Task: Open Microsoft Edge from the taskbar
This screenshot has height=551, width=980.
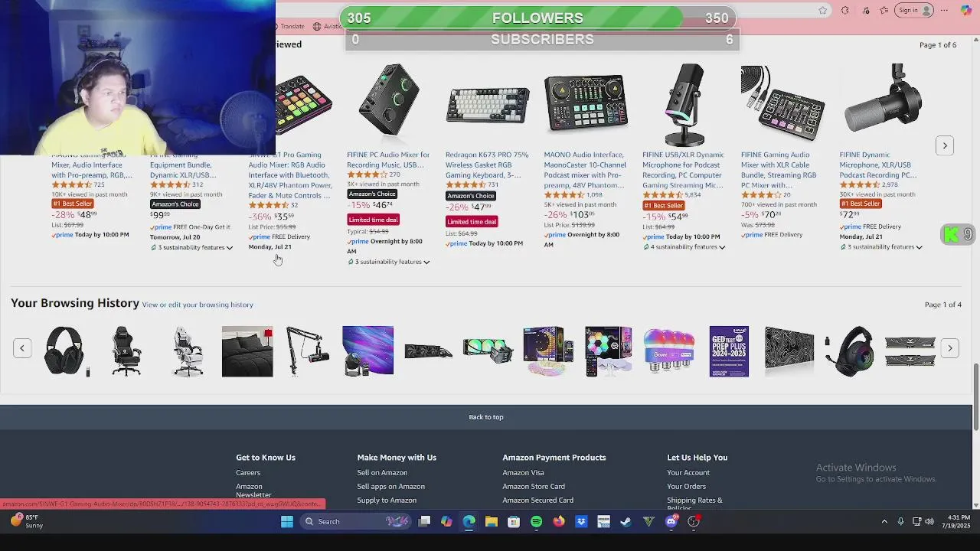Action: click(x=469, y=522)
